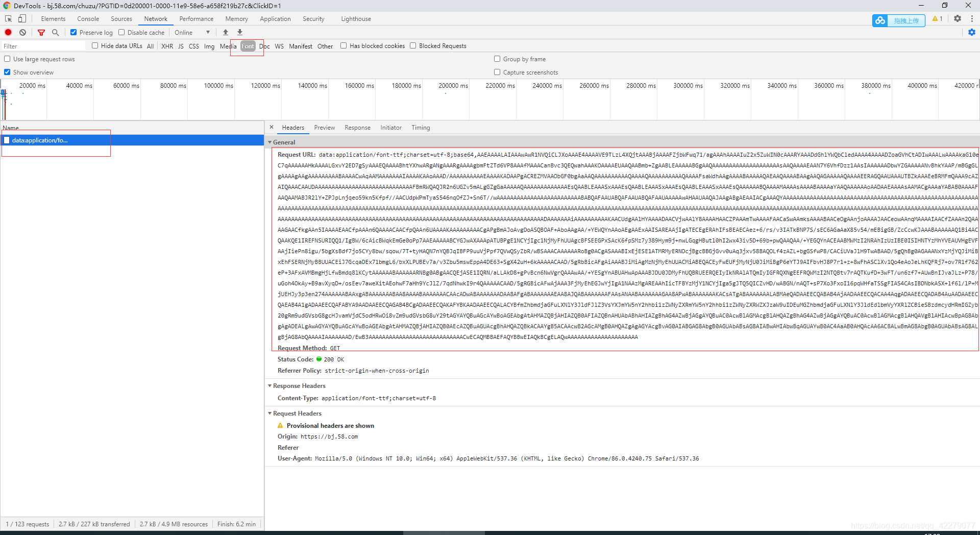Enable Blocked Requests filter

point(413,45)
